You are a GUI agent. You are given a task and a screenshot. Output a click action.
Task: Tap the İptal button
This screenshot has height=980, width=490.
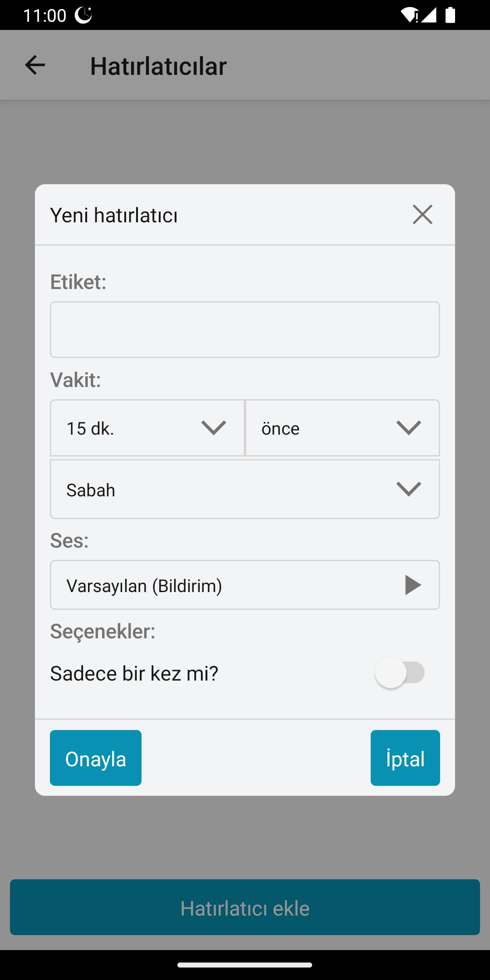[405, 758]
